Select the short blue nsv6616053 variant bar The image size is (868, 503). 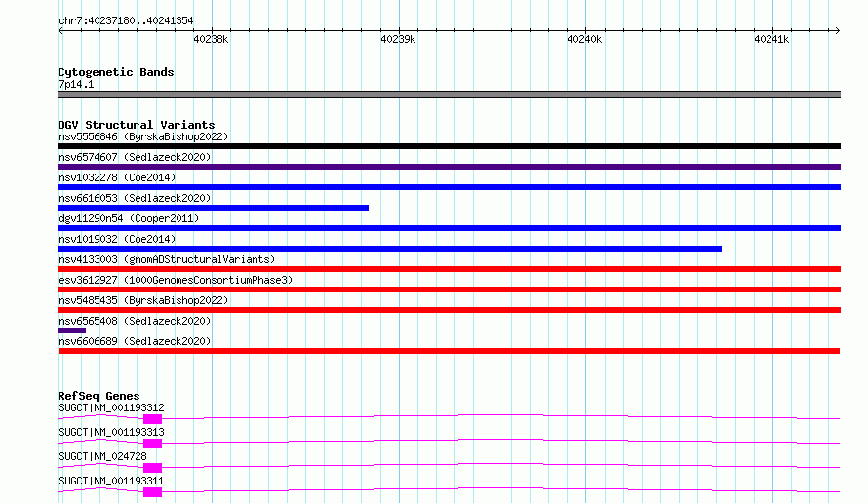(x=214, y=208)
